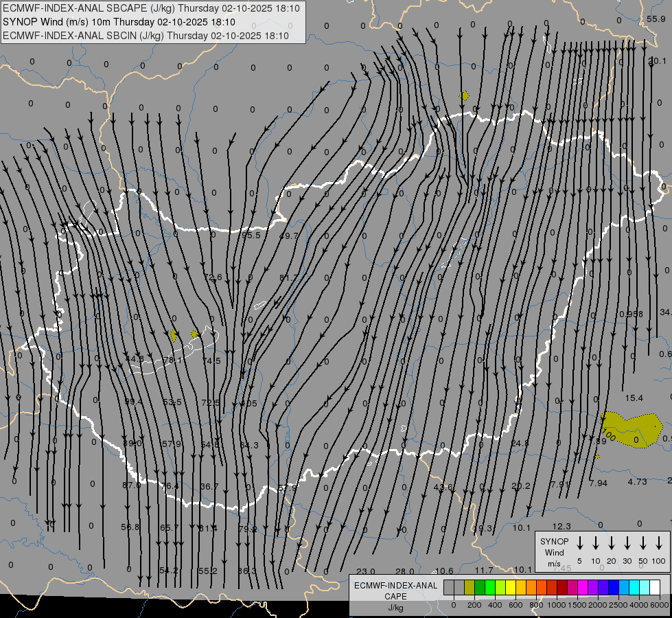Click the 2500 tick label on CAPE scale
This screenshot has height=618, width=672.
point(618,605)
